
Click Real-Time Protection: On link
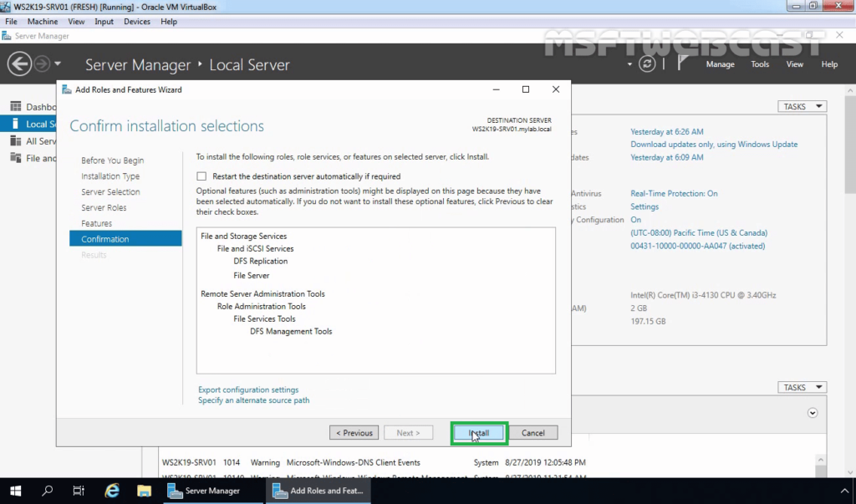pyautogui.click(x=674, y=193)
